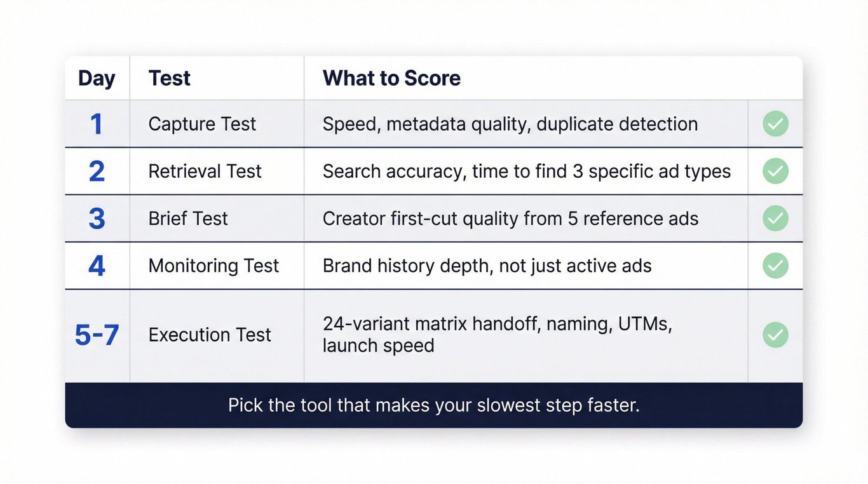The image size is (868, 484).
Task: Click the brand history depth description
Action: (x=487, y=266)
